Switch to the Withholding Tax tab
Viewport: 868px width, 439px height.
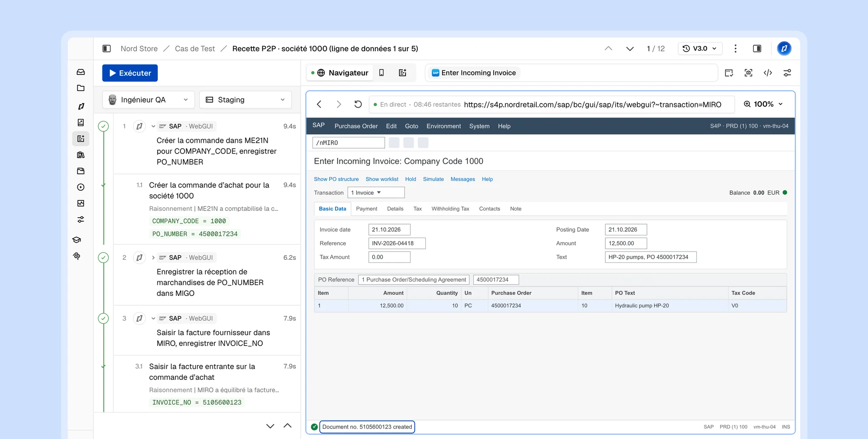[x=450, y=209]
